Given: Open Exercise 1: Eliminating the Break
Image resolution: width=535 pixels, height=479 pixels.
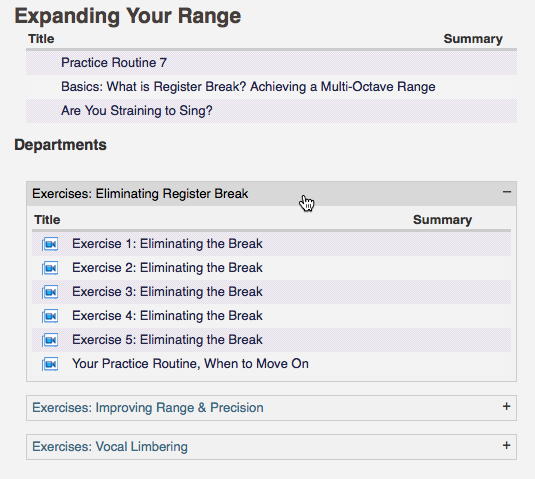Looking at the screenshot, I should (x=167, y=244).
